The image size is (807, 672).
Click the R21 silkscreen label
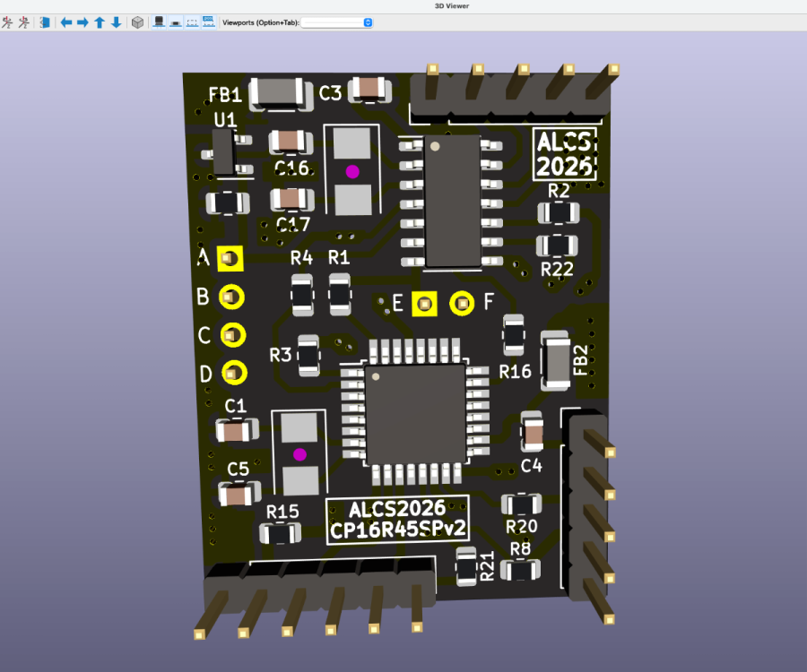tap(487, 566)
